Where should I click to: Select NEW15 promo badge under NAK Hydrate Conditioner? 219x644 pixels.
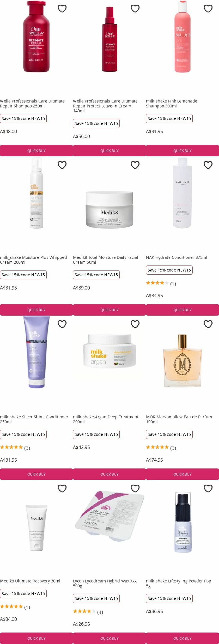[x=169, y=270]
